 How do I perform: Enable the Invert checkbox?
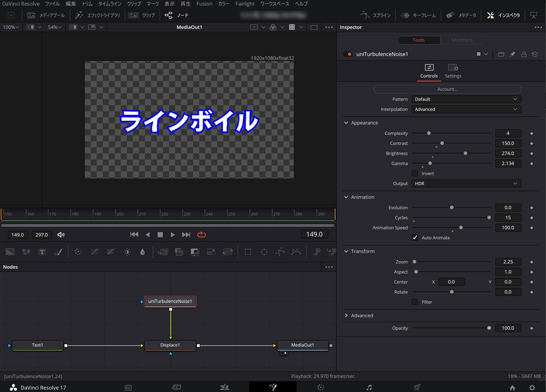tap(415, 173)
